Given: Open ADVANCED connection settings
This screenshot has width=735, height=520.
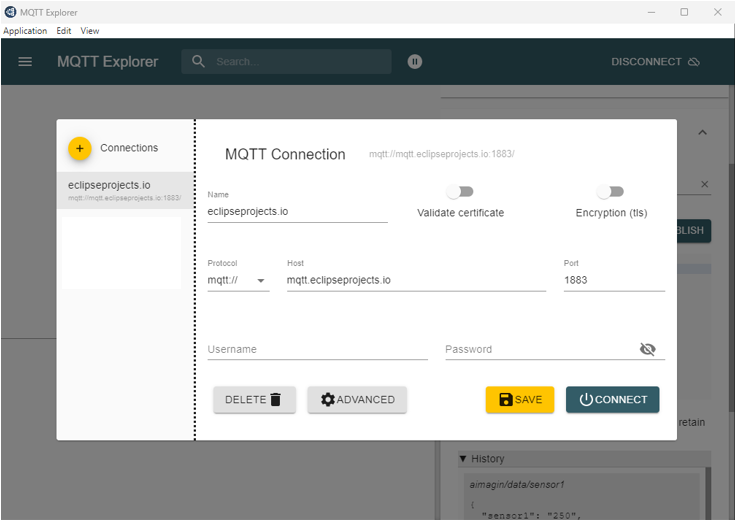Looking at the screenshot, I should 357,400.
